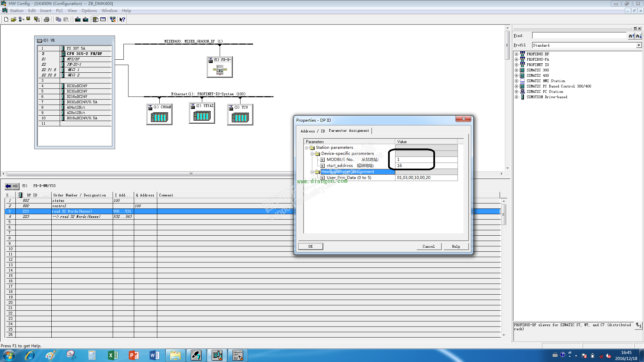Switch to the Address / ID tab
644x362 pixels.
coord(312,131)
